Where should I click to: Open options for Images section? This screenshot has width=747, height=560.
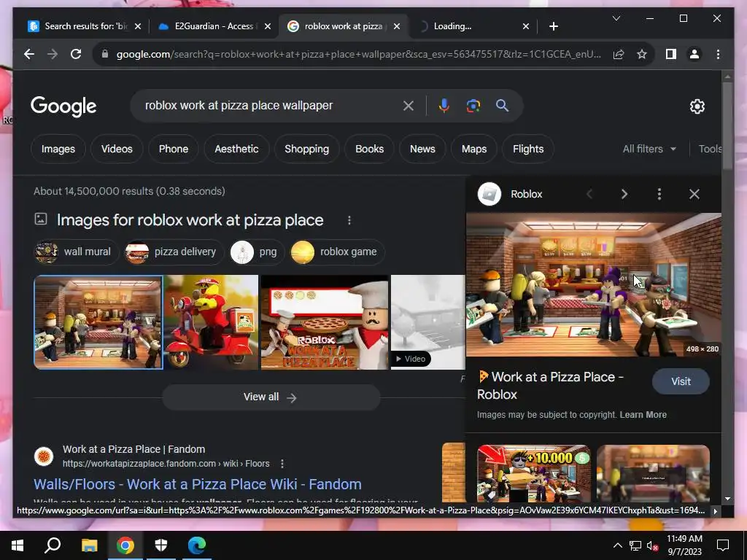click(x=349, y=220)
